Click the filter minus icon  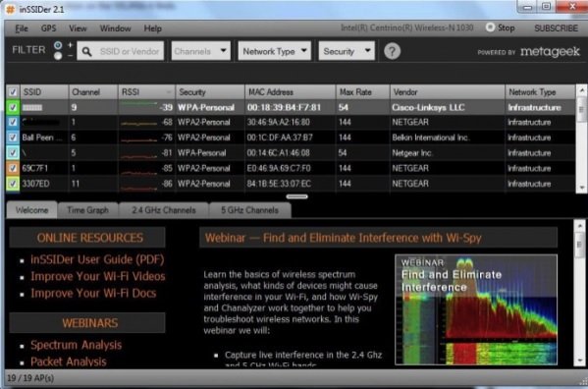click(70, 56)
